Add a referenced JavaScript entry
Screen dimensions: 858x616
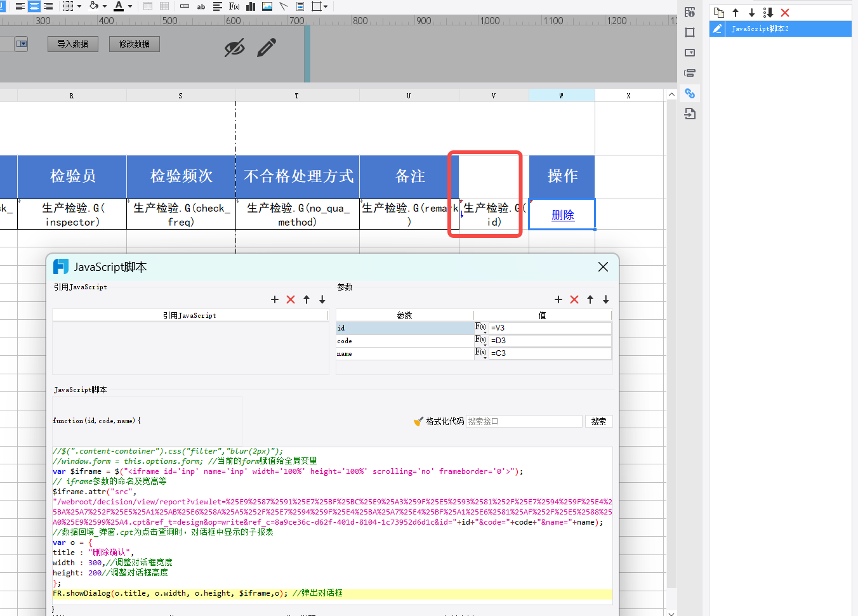(x=275, y=299)
